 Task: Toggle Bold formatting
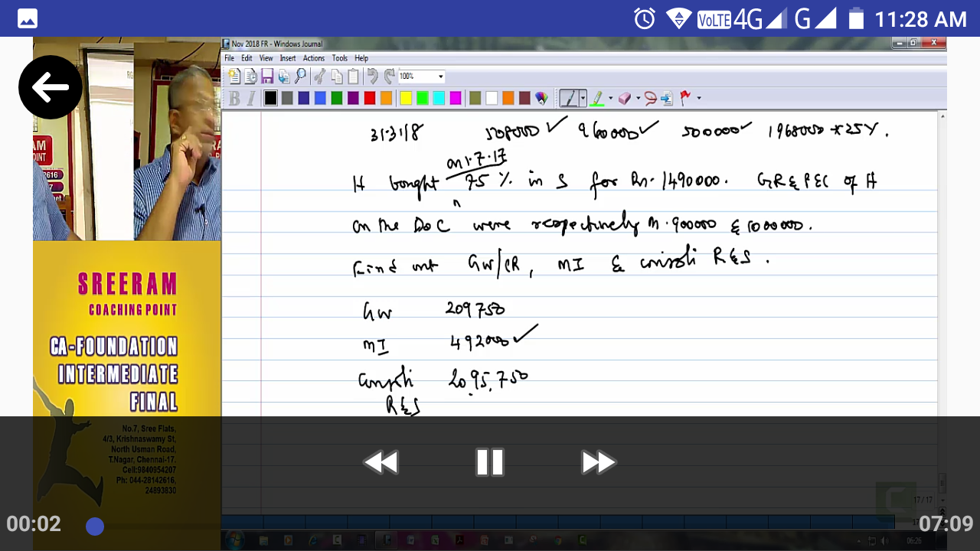[234, 98]
